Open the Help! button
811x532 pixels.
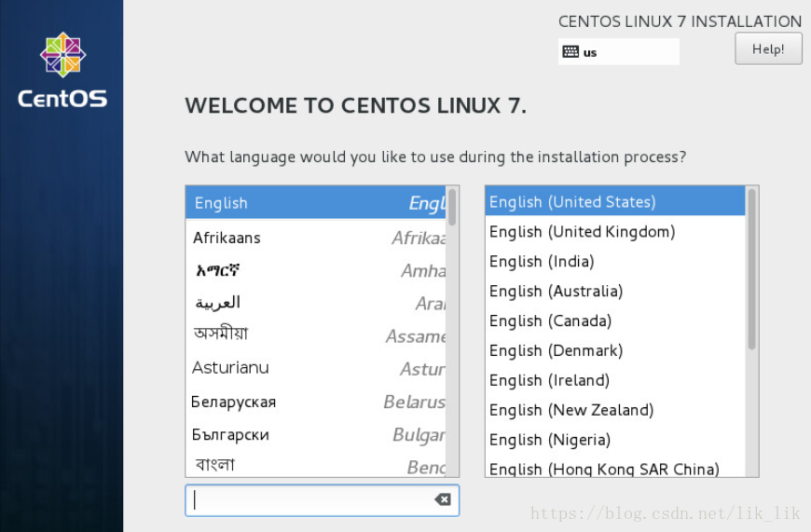point(768,49)
